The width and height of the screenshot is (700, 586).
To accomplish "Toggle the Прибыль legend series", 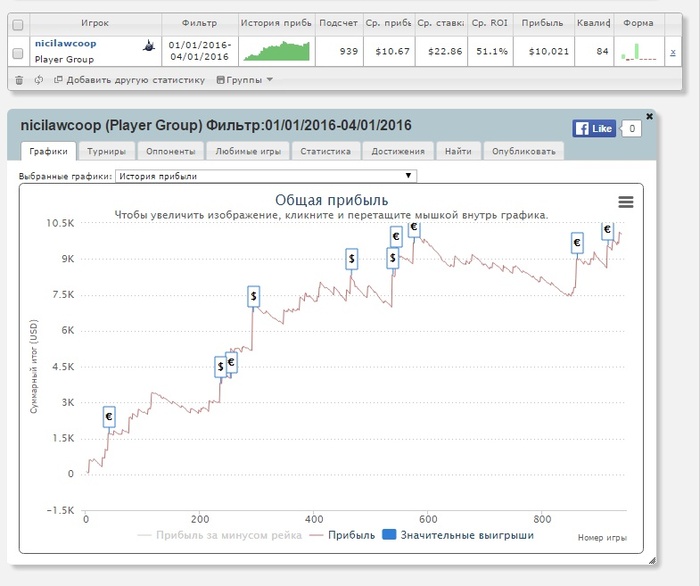I will coord(342,536).
